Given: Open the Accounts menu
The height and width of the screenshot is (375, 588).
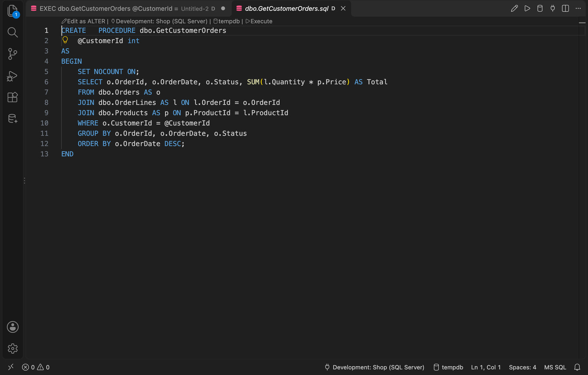Looking at the screenshot, I should click(x=12, y=327).
